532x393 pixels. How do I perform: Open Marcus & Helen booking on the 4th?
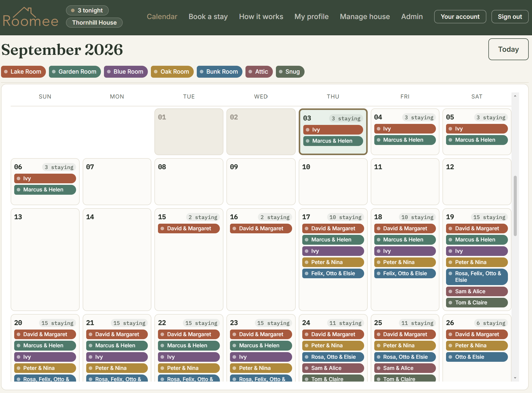405,140
